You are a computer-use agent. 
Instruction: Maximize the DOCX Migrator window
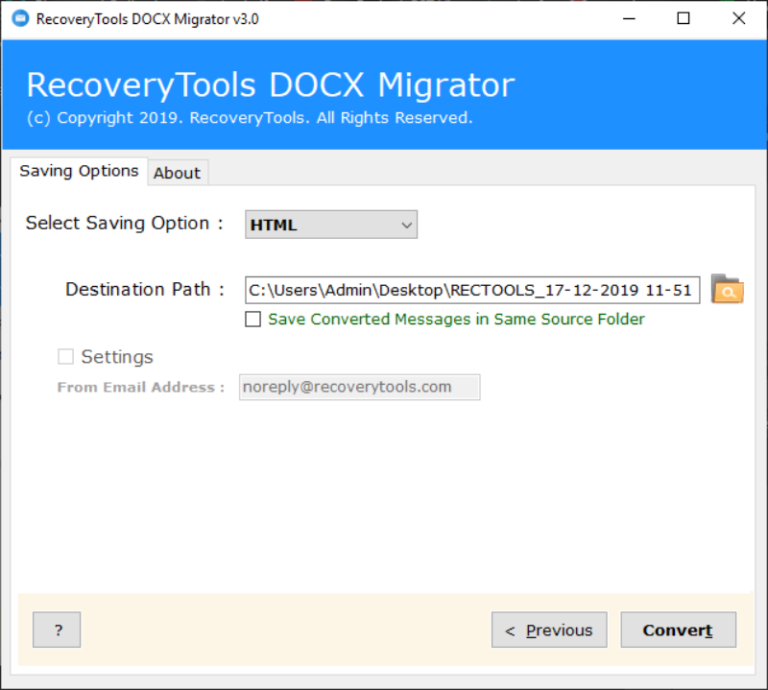coord(683,19)
